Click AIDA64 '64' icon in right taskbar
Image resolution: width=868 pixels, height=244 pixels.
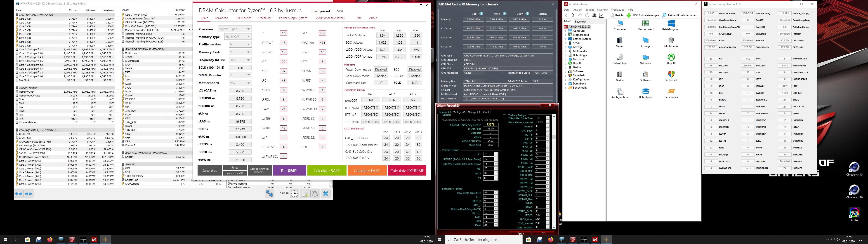click(x=595, y=240)
